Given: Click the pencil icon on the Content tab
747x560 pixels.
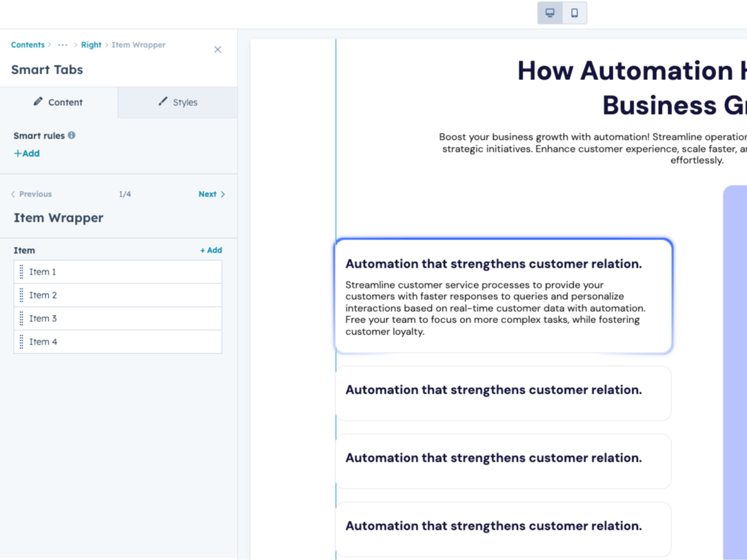Looking at the screenshot, I should (x=39, y=102).
